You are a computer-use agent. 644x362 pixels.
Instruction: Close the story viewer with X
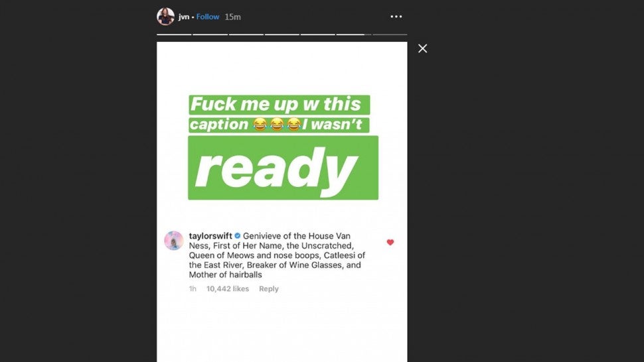point(422,48)
